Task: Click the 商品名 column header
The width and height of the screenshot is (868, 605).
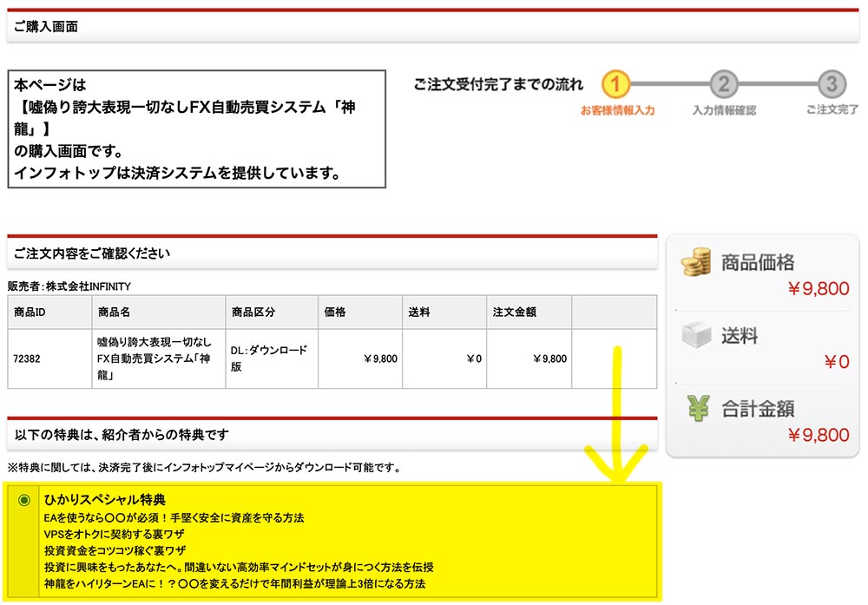Action: click(159, 312)
